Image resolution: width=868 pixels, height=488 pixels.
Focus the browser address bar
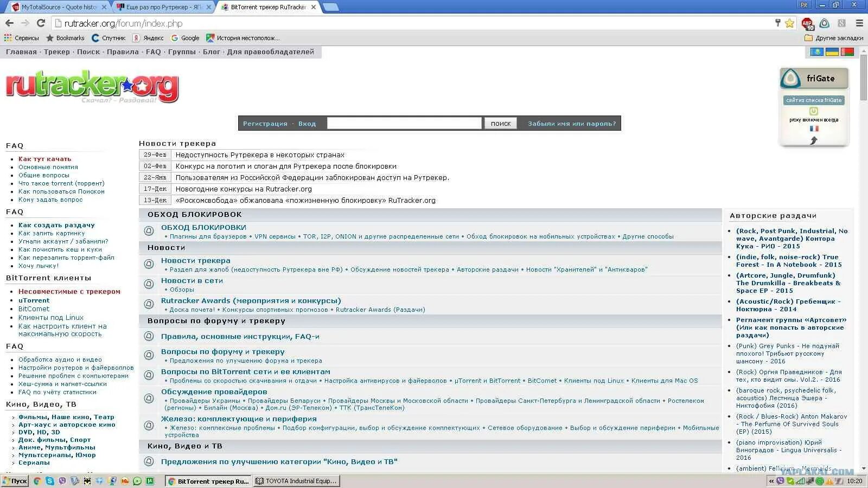[x=412, y=23]
